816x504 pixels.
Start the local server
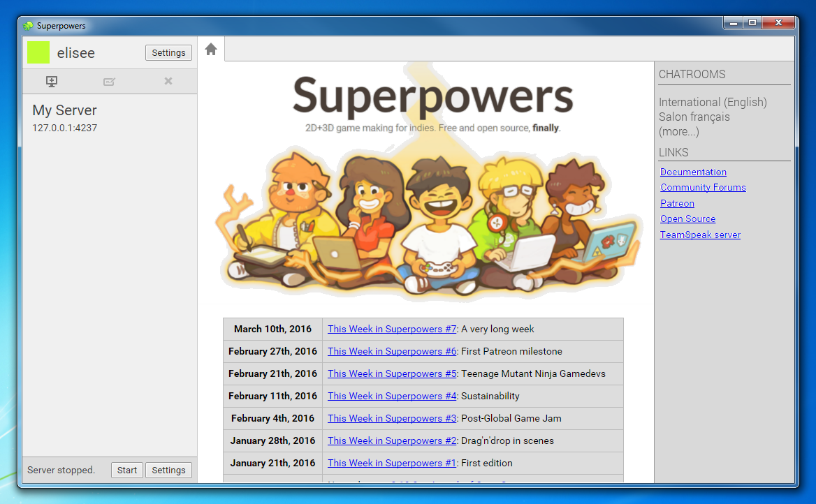coord(127,470)
